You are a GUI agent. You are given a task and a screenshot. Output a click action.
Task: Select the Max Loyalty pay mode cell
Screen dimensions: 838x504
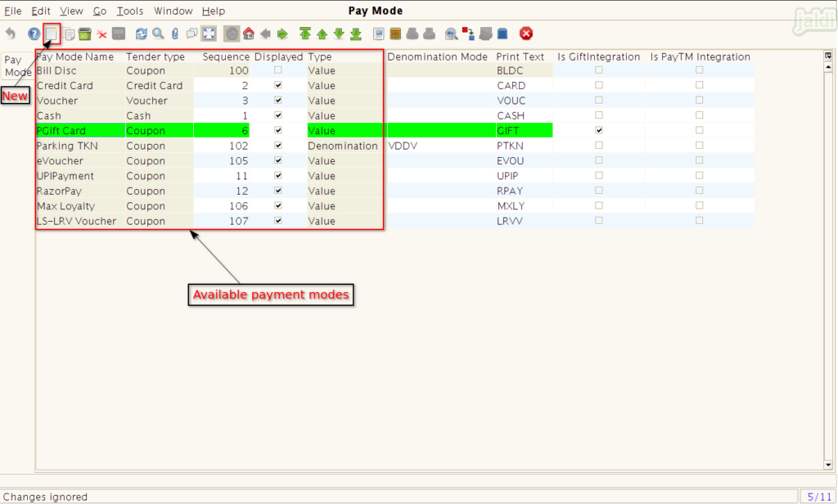tap(80, 205)
